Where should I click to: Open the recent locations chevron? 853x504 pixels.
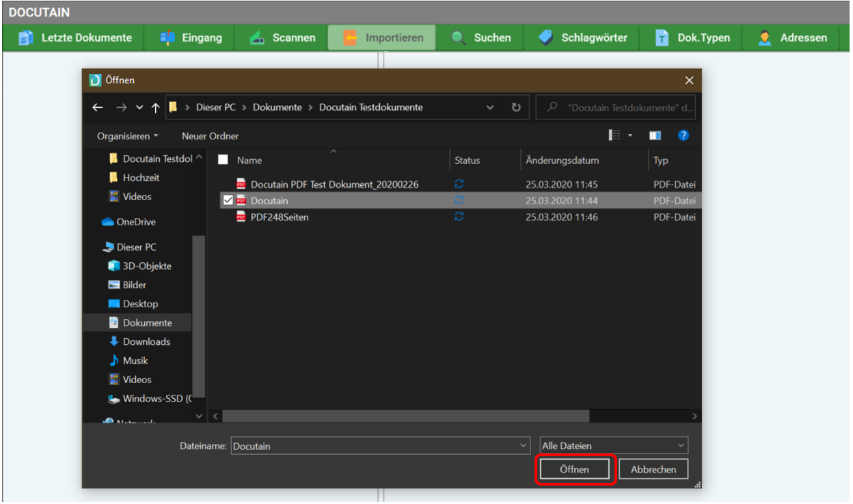139,107
